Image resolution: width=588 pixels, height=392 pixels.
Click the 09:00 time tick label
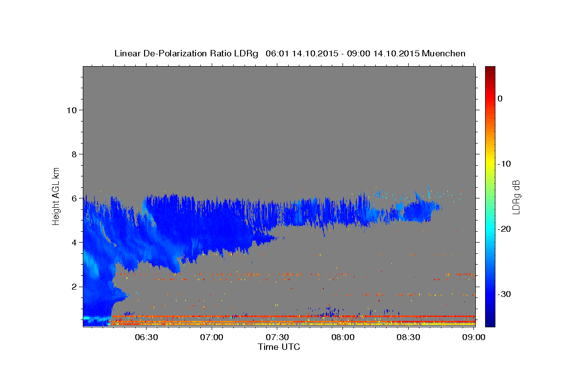474,338
